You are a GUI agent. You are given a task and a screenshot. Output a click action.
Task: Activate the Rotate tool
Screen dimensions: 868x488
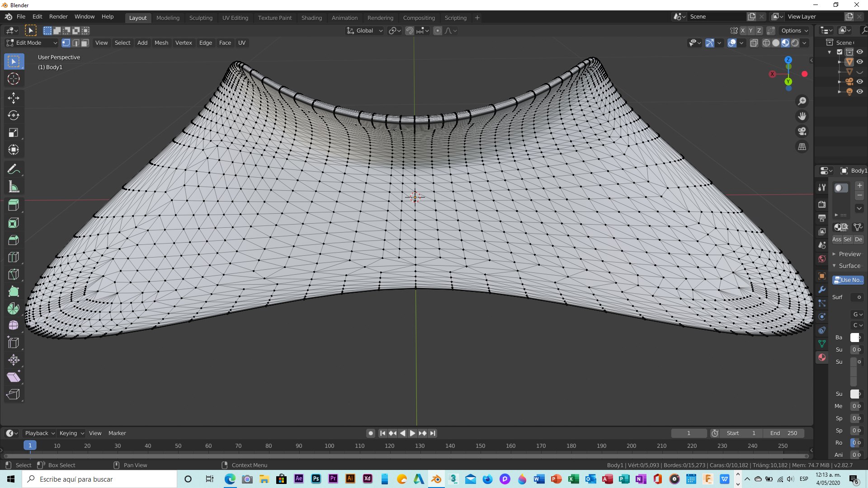tap(14, 115)
